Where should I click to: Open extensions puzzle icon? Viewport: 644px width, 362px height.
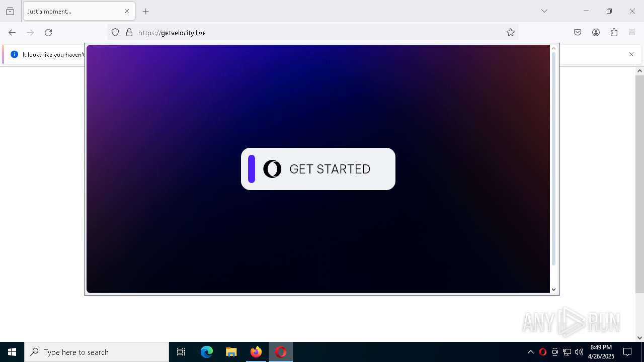click(614, 33)
